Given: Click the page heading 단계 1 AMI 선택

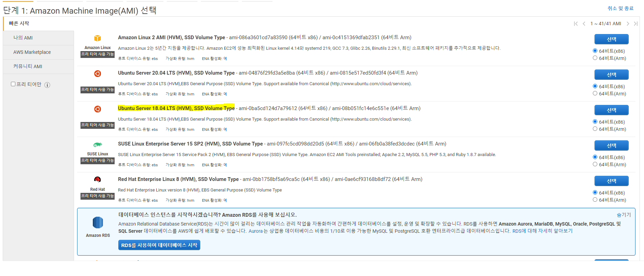Looking at the screenshot, I should [80, 11].
